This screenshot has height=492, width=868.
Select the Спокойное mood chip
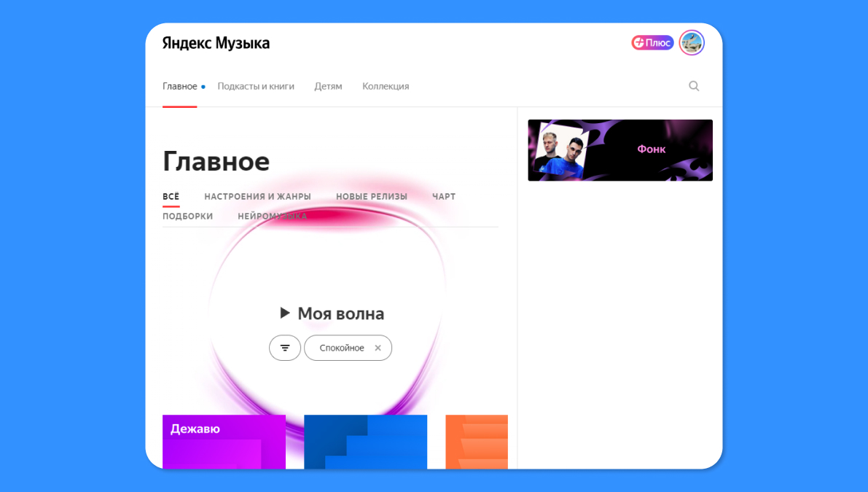[341, 348]
